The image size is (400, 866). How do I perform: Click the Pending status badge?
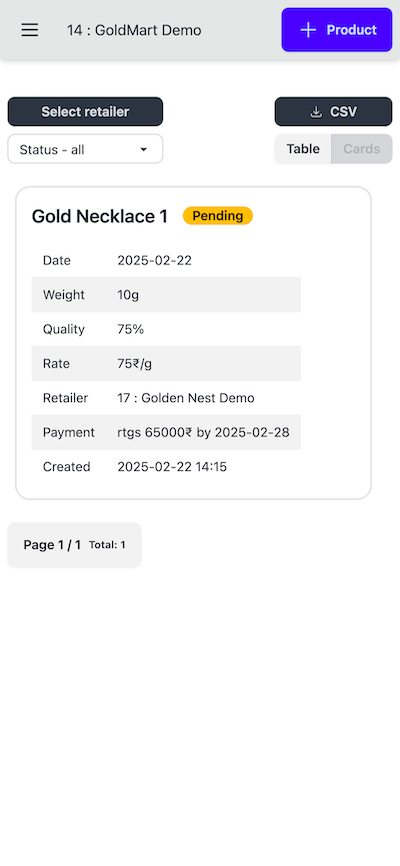click(218, 216)
